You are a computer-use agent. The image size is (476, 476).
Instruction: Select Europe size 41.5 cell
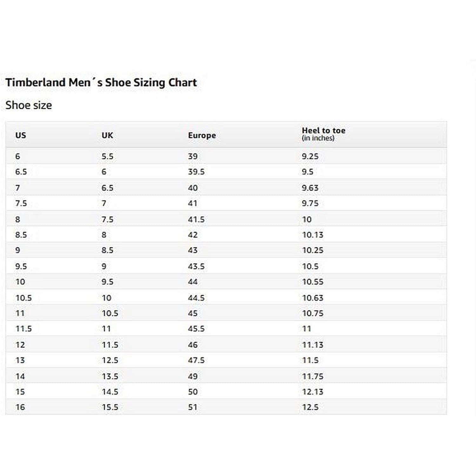(x=196, y=219)
